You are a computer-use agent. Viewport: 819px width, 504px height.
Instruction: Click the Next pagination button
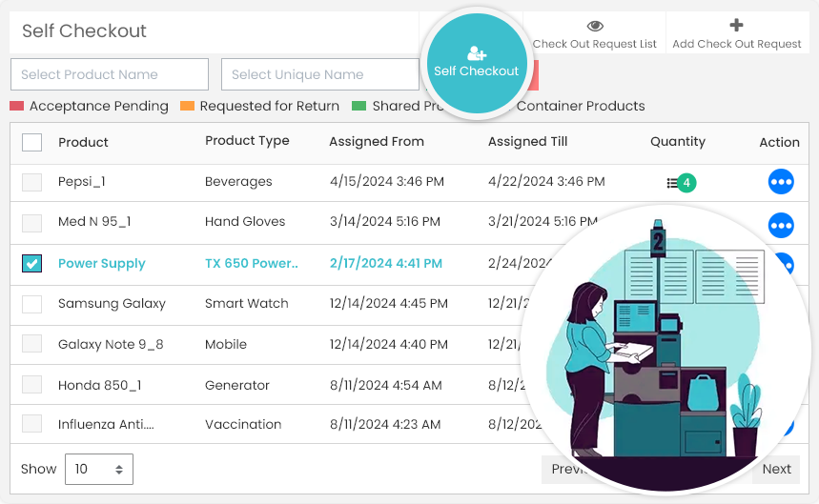coord(776,469)
